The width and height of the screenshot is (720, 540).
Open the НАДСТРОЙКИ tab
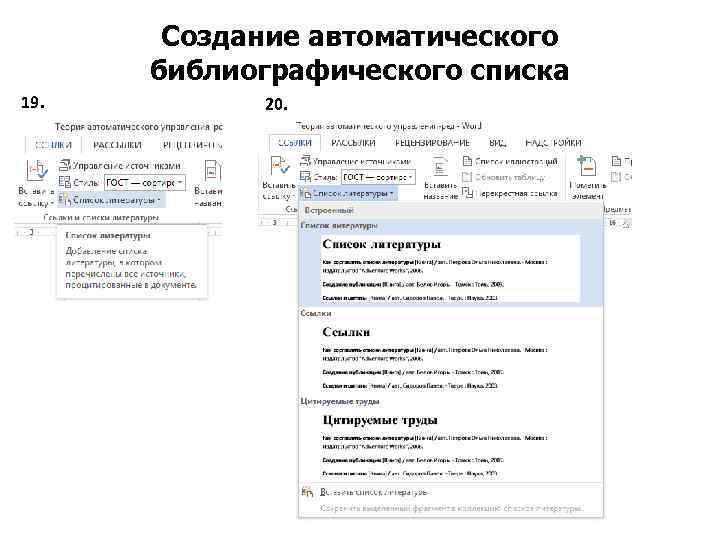coord(553,143)
